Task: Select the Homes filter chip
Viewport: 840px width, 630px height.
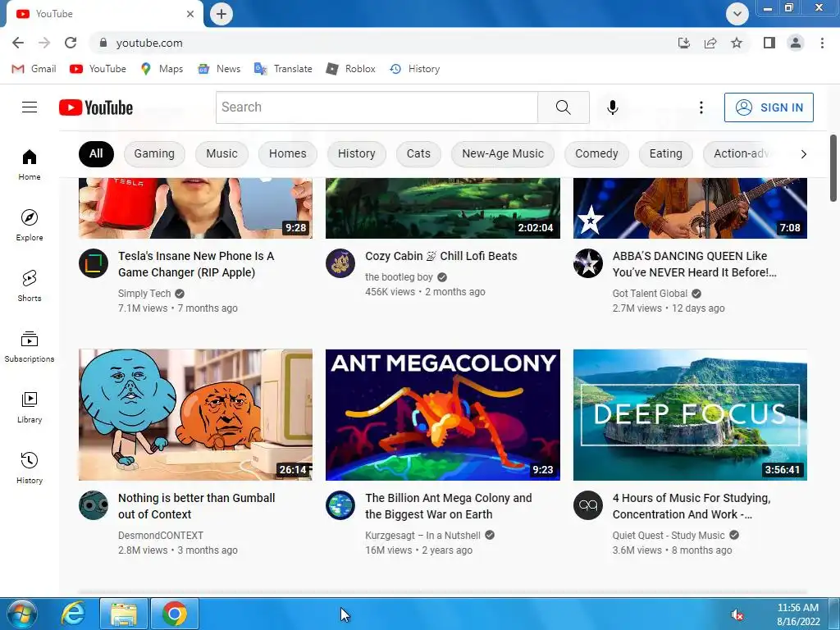Action: point(288,153)
